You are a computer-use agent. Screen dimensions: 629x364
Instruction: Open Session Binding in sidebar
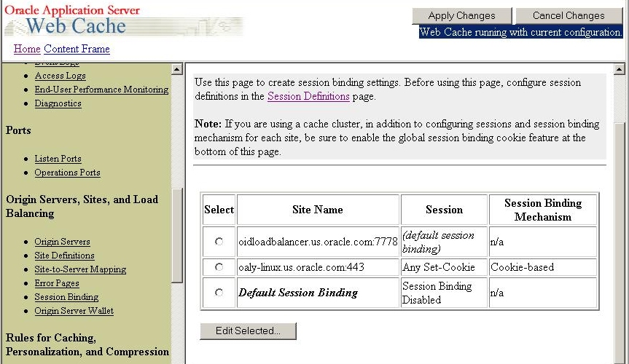tap(66, 297)
